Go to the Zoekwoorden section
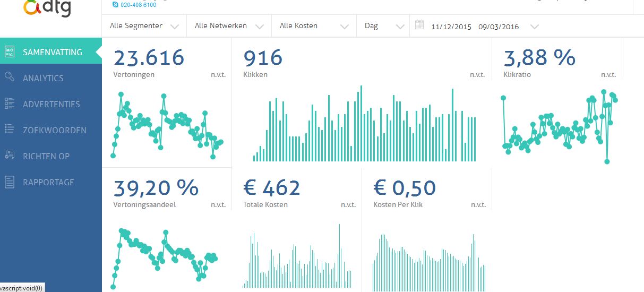The image size is (644, 292). [51, 130]
